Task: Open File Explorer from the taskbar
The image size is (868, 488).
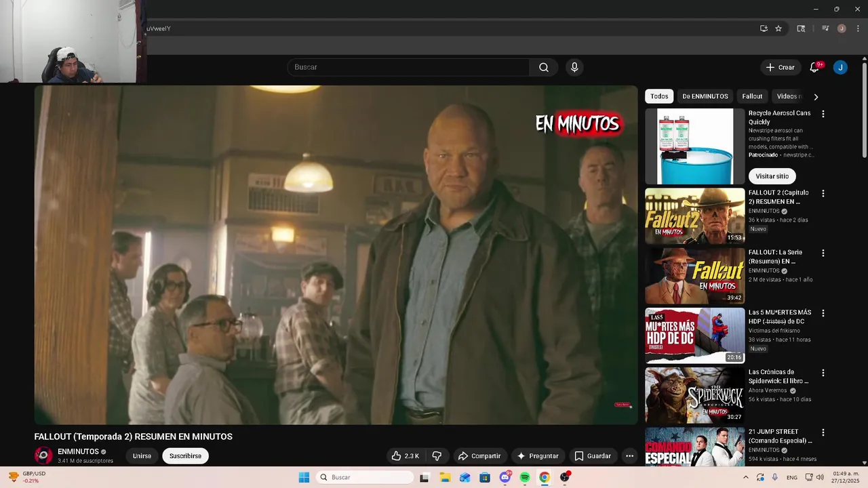Action: [445, 477]
